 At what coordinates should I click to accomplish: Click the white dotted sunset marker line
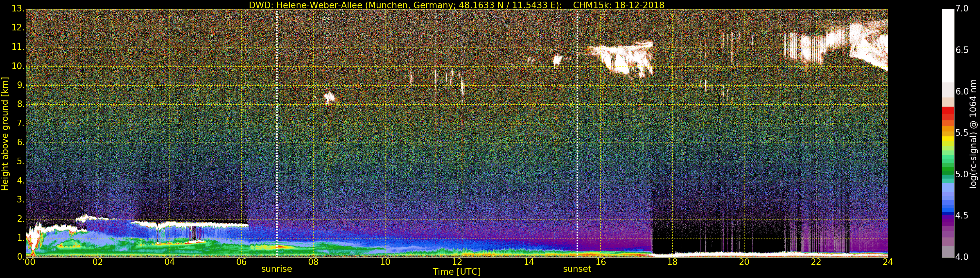coord(577,133)
